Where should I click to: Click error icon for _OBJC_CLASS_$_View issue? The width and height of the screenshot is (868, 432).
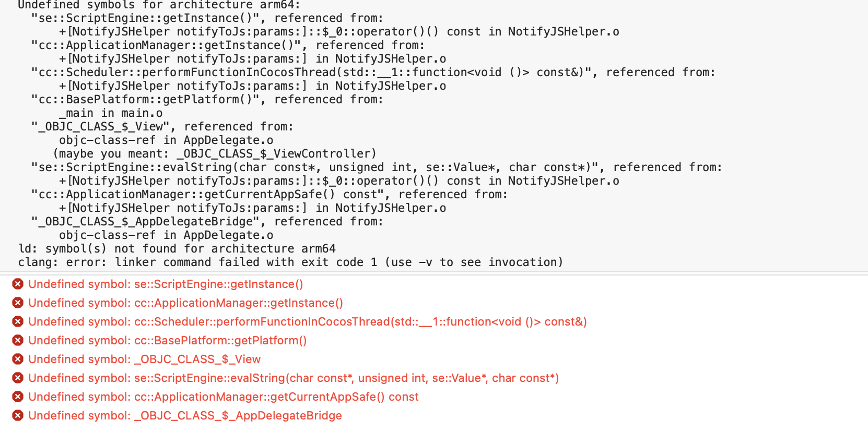18,359
